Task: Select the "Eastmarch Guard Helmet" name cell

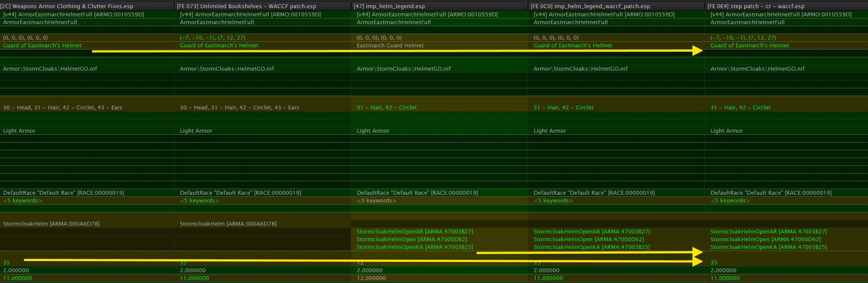Action: 390,46
